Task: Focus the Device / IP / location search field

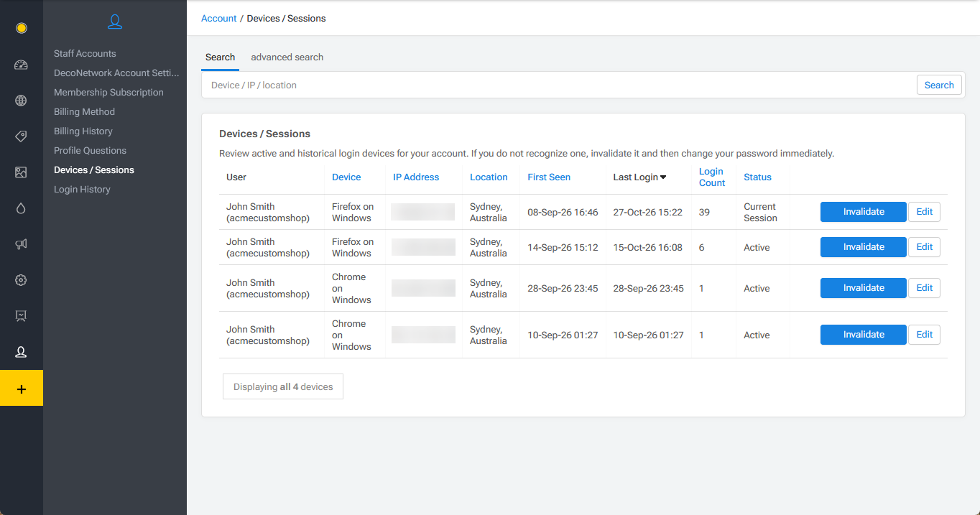Action: click(559, 85)
